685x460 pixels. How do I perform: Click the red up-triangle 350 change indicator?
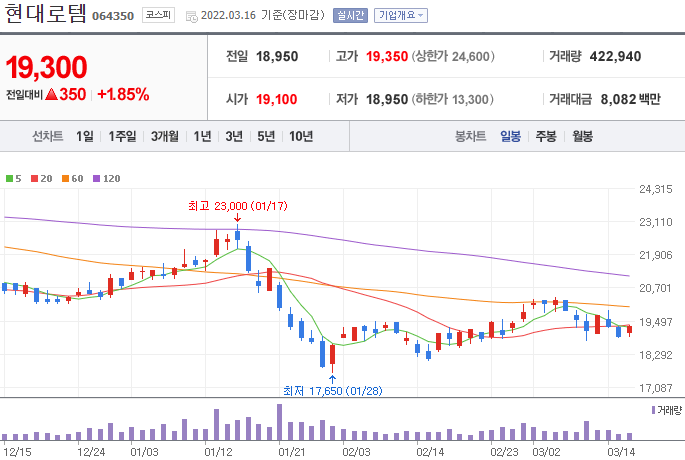pyautogui.click(x=66, y=94)
